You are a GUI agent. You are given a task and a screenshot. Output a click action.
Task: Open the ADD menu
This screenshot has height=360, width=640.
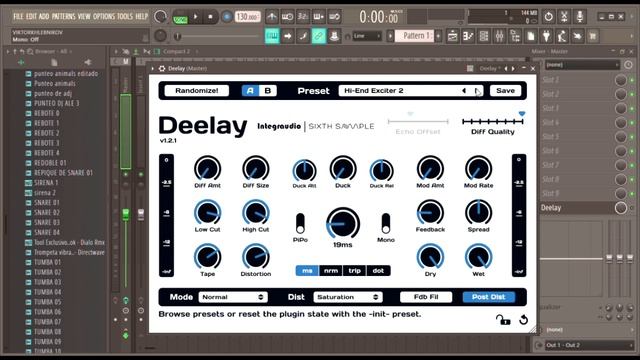pyautogui.click(x=44, y=16)
